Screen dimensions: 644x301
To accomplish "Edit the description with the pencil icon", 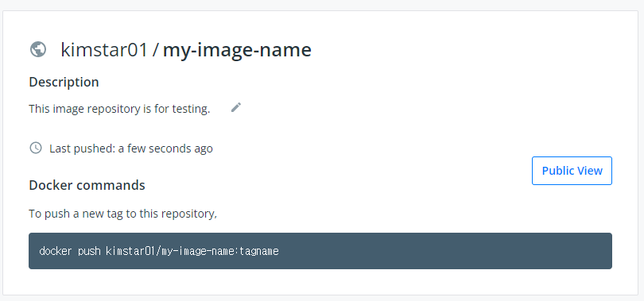I will pyautogui.click(x=236, y=107).
